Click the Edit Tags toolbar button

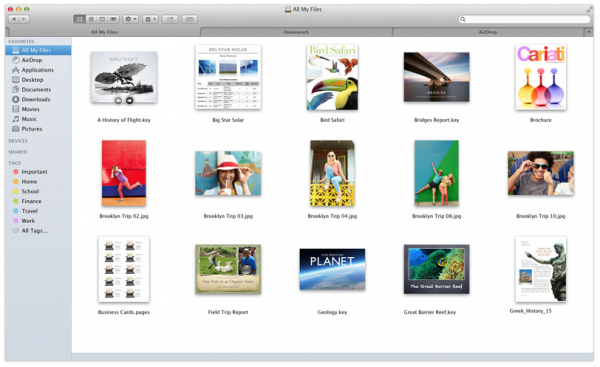[x=189, y=19]
